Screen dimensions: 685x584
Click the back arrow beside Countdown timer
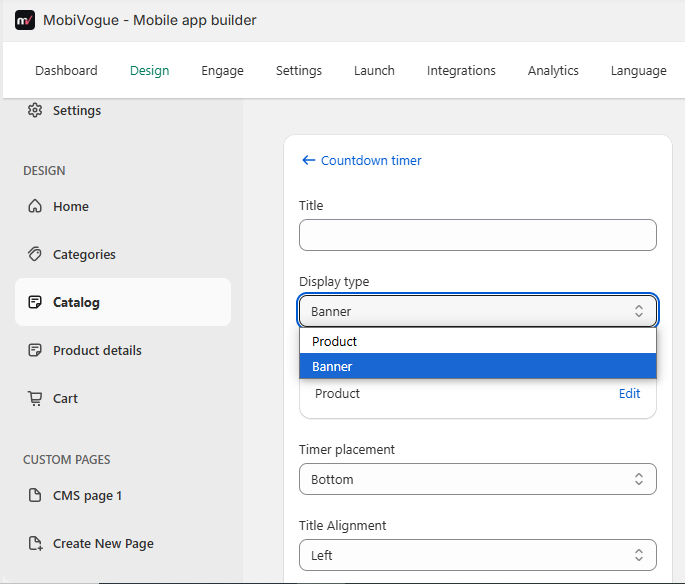click(308, 160)
